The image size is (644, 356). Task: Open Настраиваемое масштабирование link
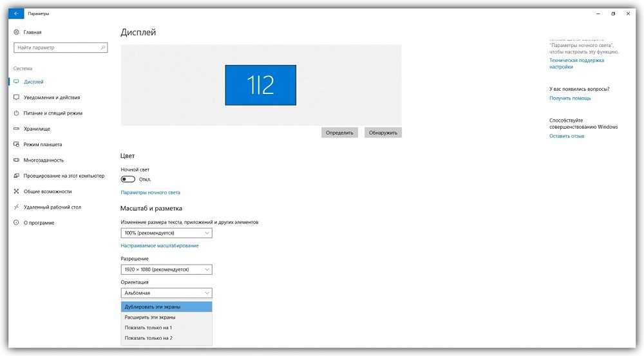[160, 245]
